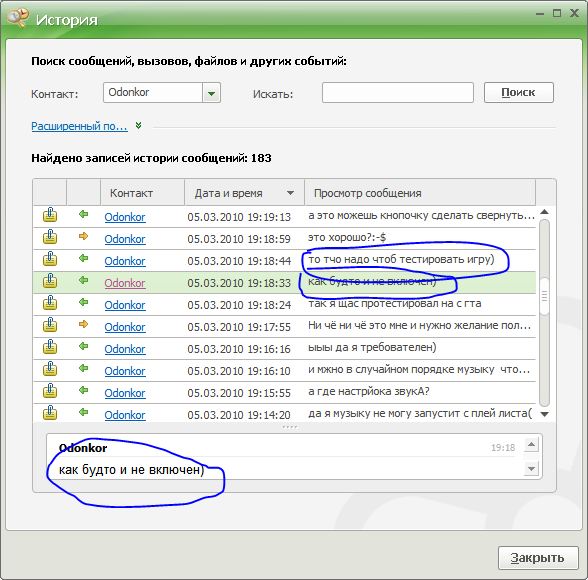Sort by the Дата и время column arrow
This screenshot has width=588, height=580.
290,193
